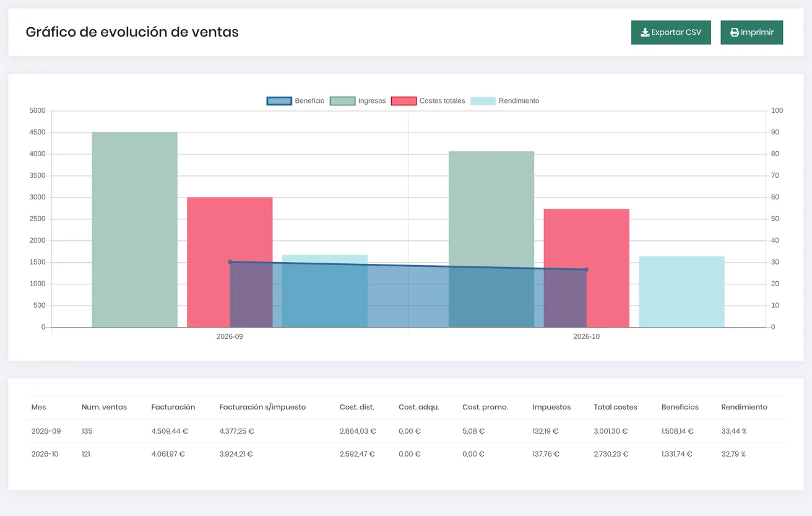This screenshot has height=516, width=812.
Task: Click the 135 sales count cell
Action: pos(87,431)
